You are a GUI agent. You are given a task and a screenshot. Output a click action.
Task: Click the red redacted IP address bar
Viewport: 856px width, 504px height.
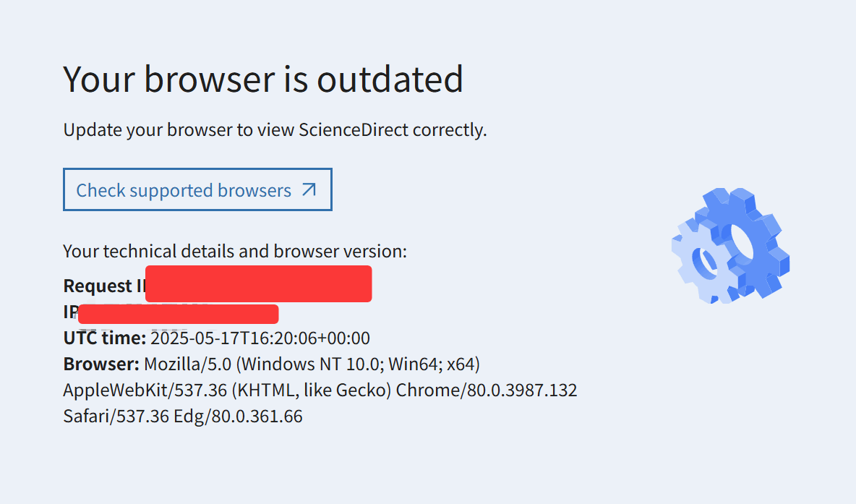(179, 314)
